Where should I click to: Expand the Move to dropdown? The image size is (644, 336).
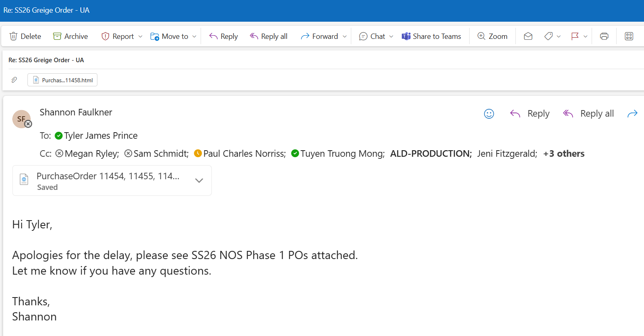click(194, 36)
